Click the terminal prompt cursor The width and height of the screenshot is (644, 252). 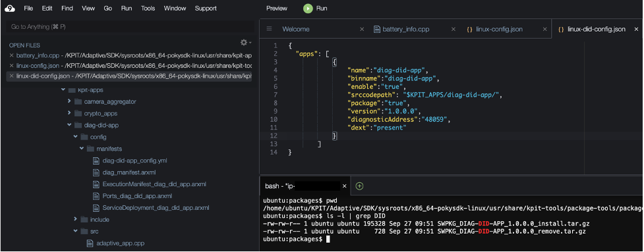point(328,239)
